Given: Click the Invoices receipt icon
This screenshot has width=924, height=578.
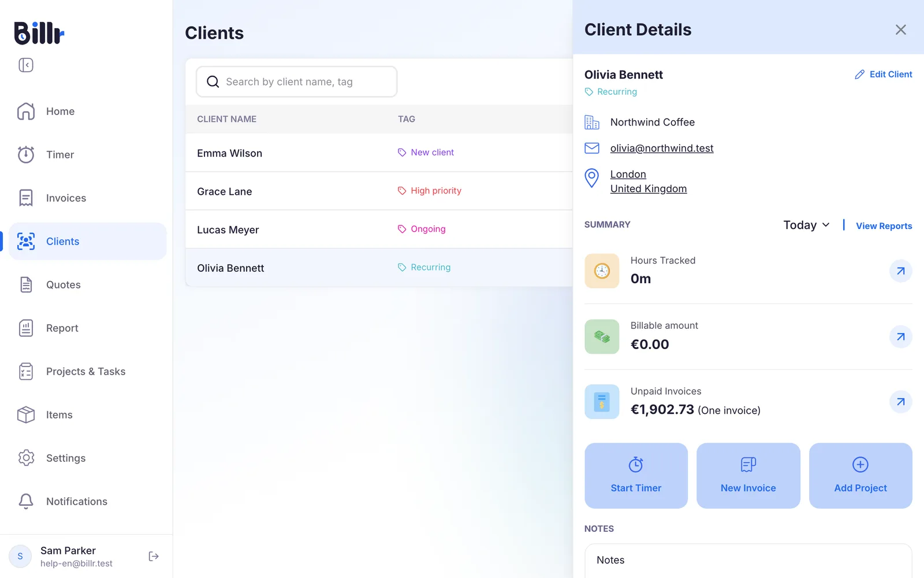Looking at the screenshot, I should pos(26,198).
